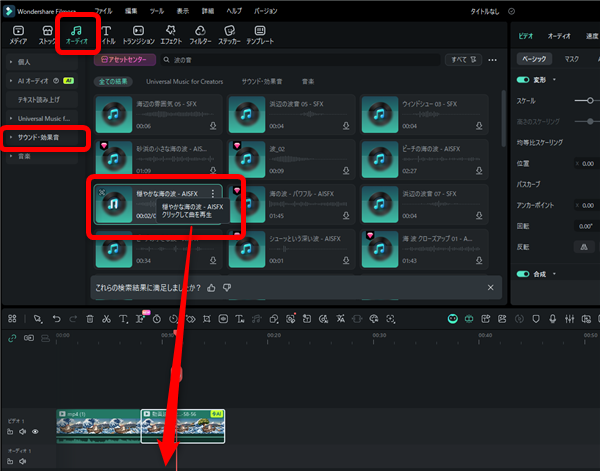Toggle the 変形 (Transform) switch

pyautogui.click(x=523, y=79)
